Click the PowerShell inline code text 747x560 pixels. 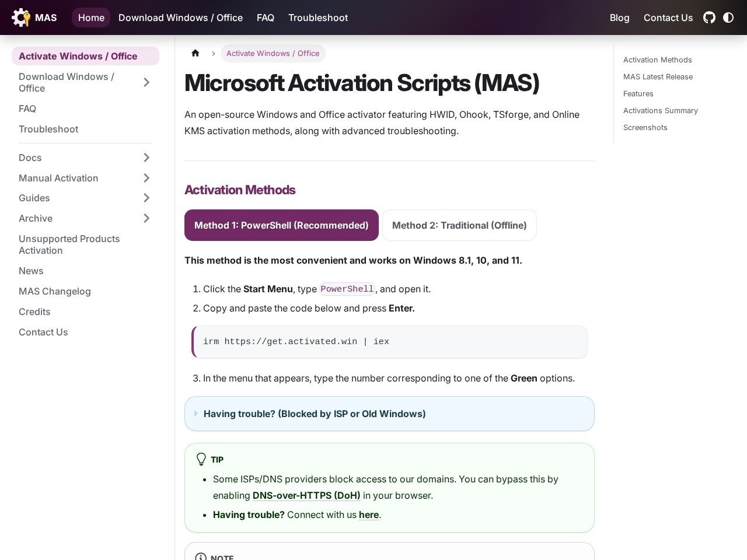point(347,289)
